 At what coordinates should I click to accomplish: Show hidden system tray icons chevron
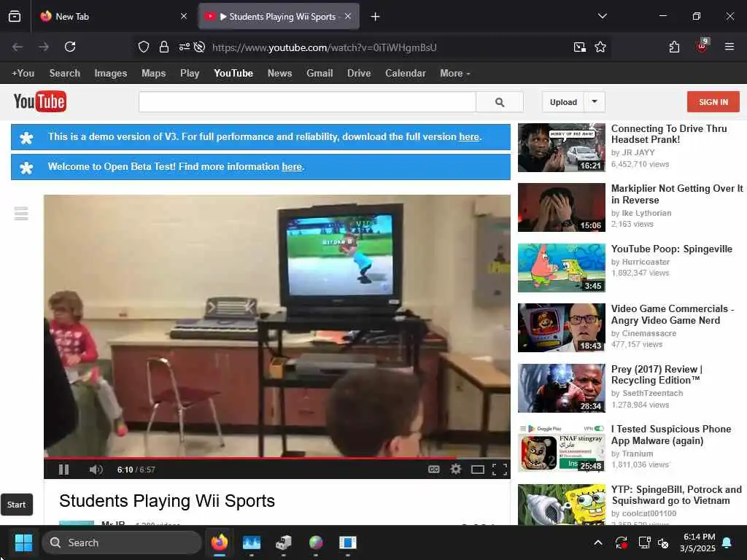[x=598, y=542]
